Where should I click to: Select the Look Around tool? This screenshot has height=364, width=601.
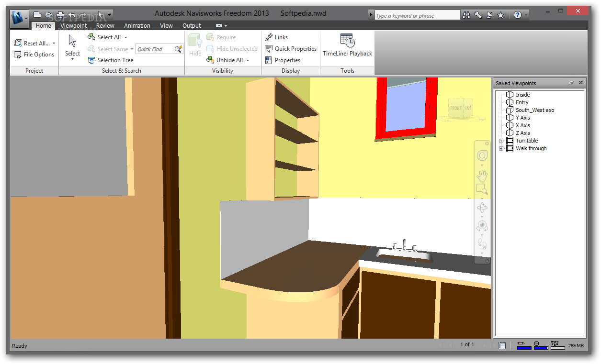(x=482, y=225)
